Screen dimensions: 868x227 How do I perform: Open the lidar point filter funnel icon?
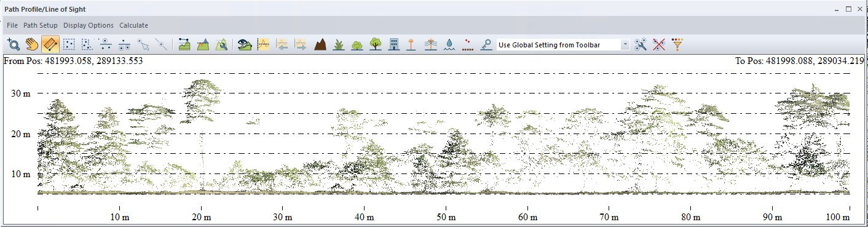[x=677, y=44]
